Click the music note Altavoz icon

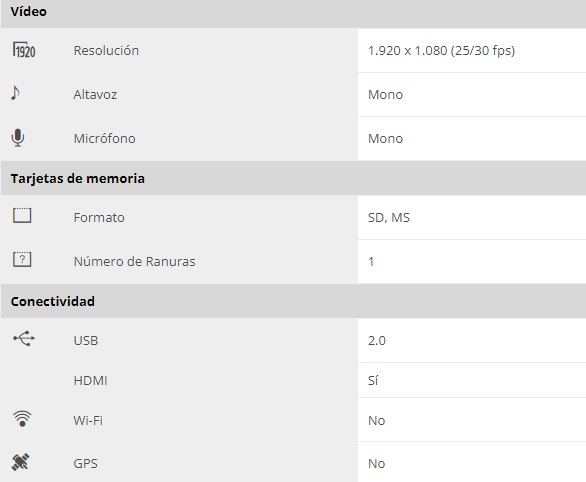(x=15, y=93)
